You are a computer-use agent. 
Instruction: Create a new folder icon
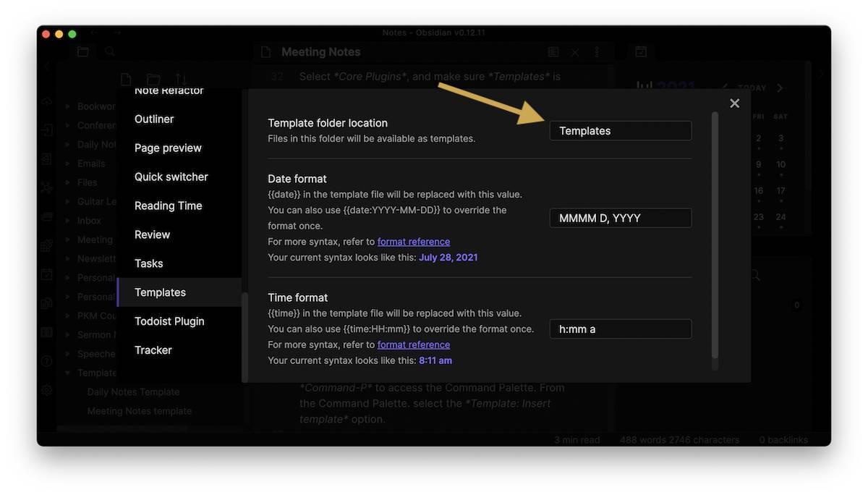point(153,79)
